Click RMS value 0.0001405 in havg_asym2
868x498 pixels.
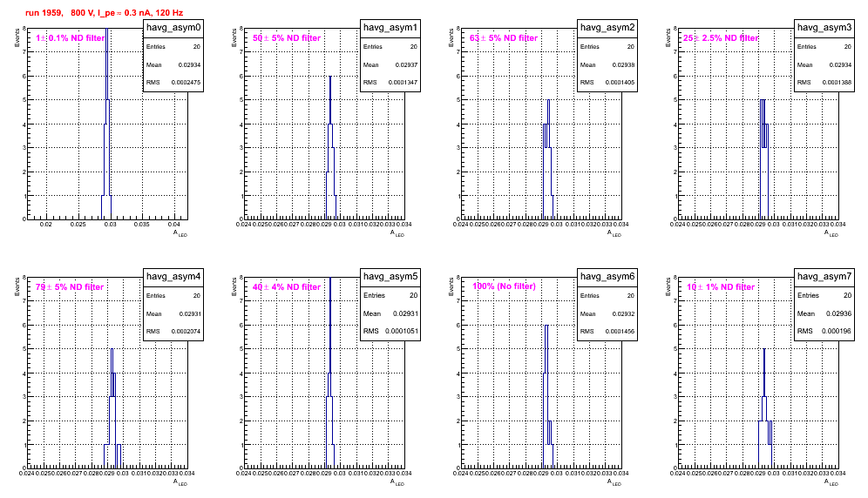point(620,83)
